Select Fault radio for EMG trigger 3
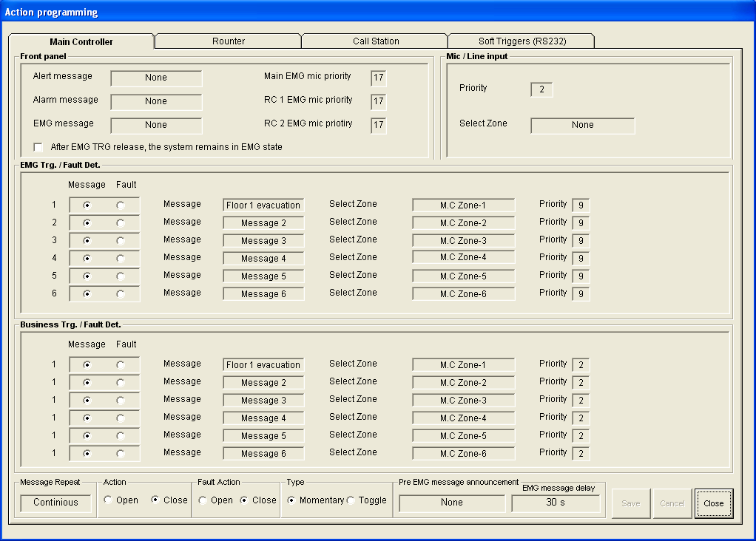 pos(121,241)
